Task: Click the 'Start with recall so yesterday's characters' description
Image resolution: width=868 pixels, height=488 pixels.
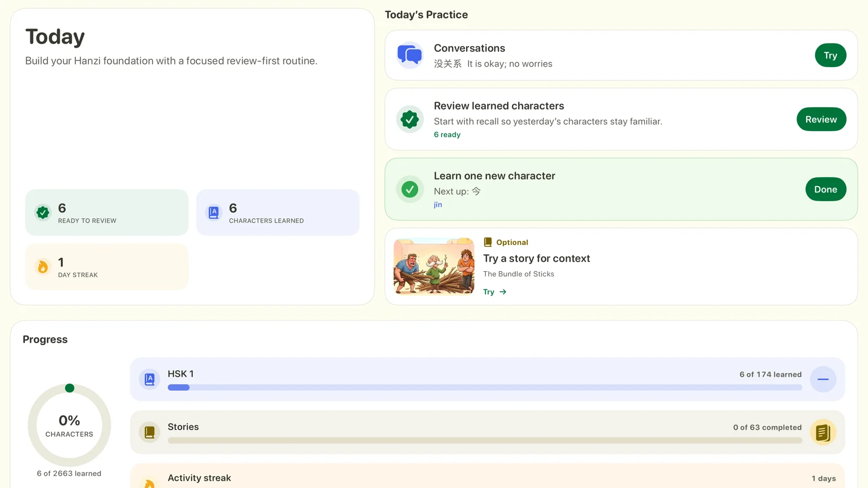Action: click(548, 121)
